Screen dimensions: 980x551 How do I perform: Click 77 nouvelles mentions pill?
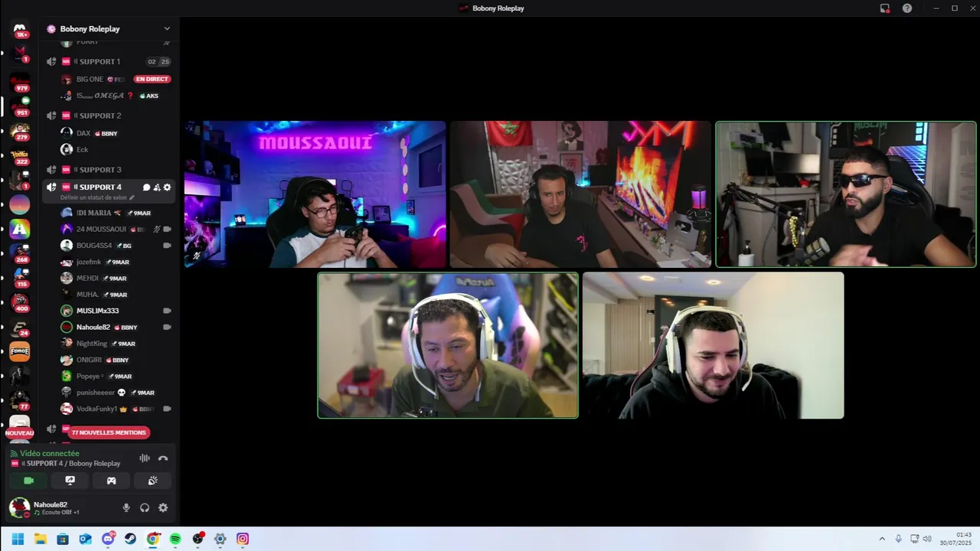click(108, 432)
